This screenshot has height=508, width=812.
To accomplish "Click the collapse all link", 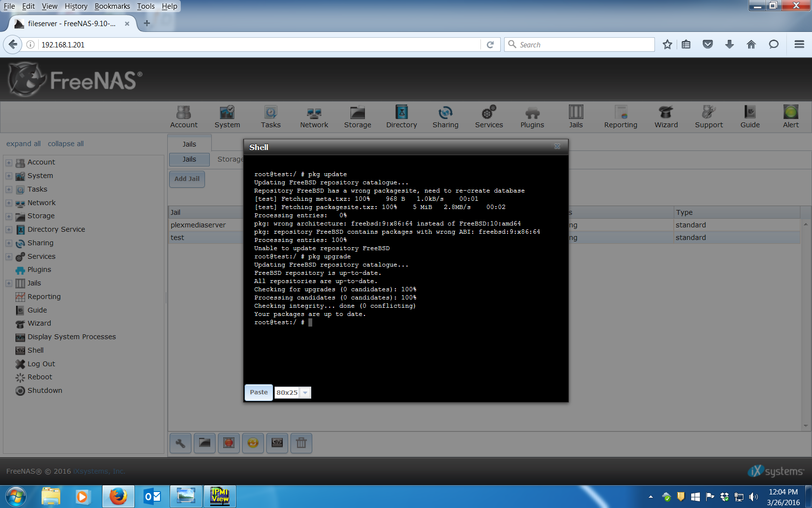I will 66,144.
